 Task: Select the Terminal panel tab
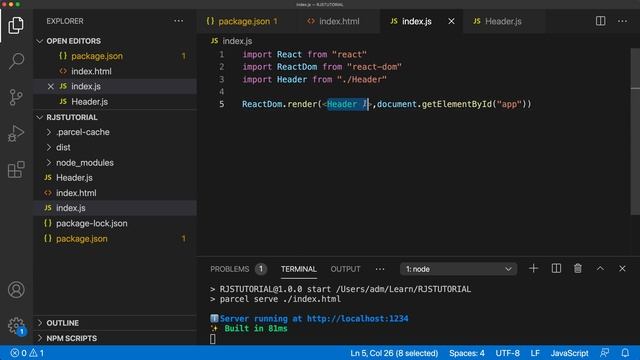click(299, 269)
